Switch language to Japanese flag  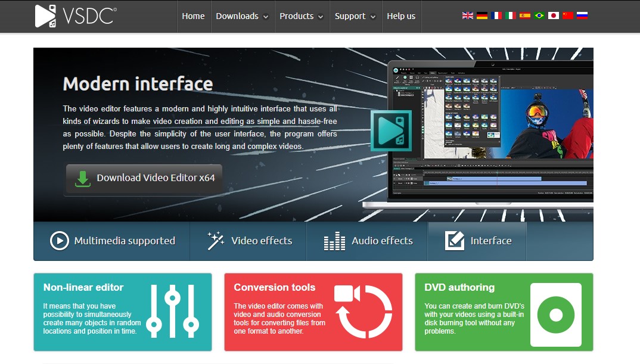554,15
